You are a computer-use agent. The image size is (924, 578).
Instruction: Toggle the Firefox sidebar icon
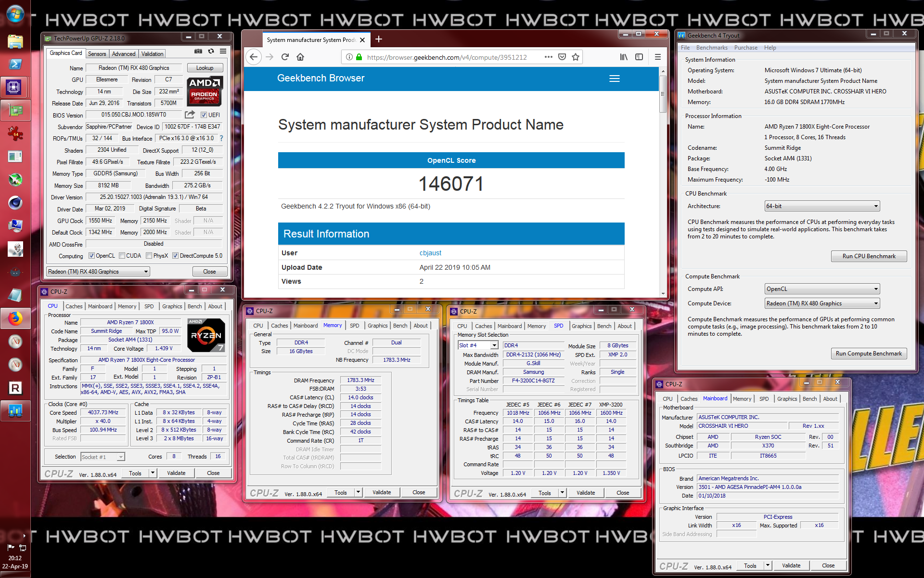[639, 57]
